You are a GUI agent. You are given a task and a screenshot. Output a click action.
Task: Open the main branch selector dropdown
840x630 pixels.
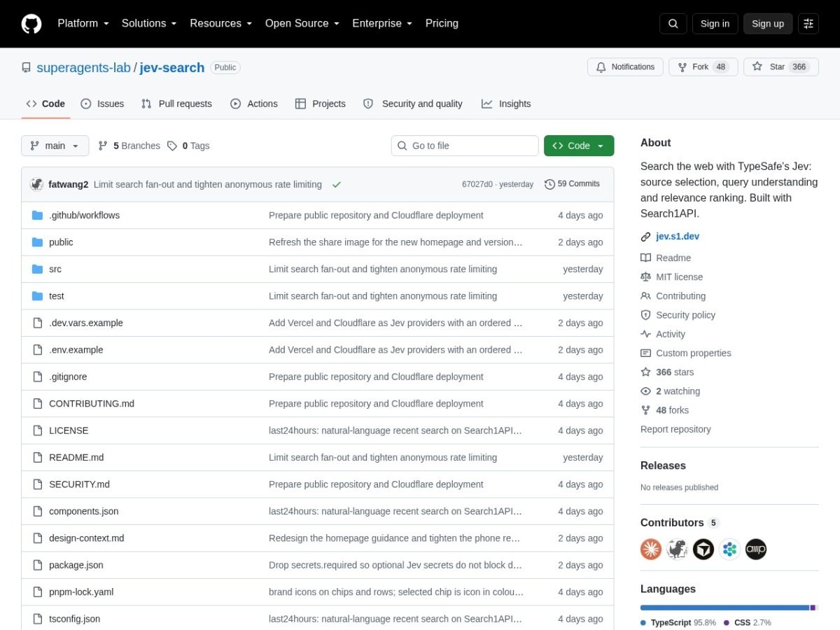(x=55, y=146)
